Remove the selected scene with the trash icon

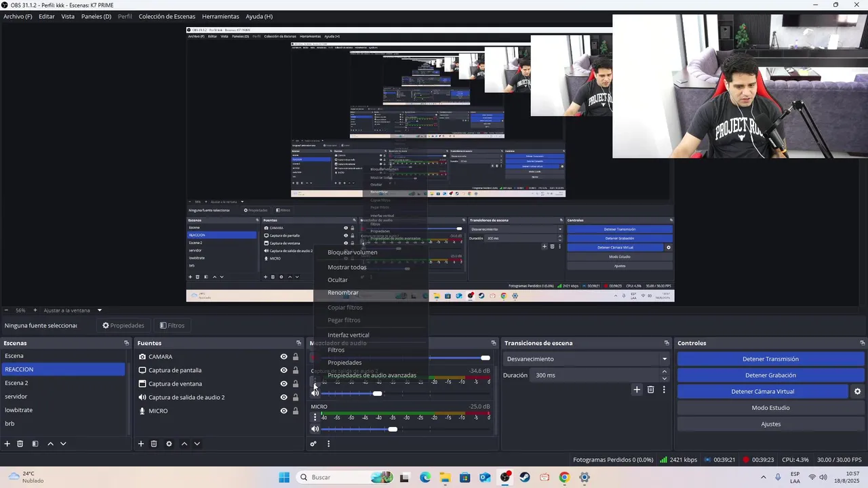pos(20,444)
